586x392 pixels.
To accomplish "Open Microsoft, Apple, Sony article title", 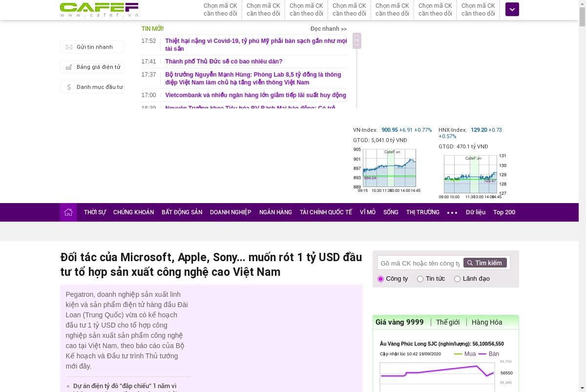I will tap(211, 265).
